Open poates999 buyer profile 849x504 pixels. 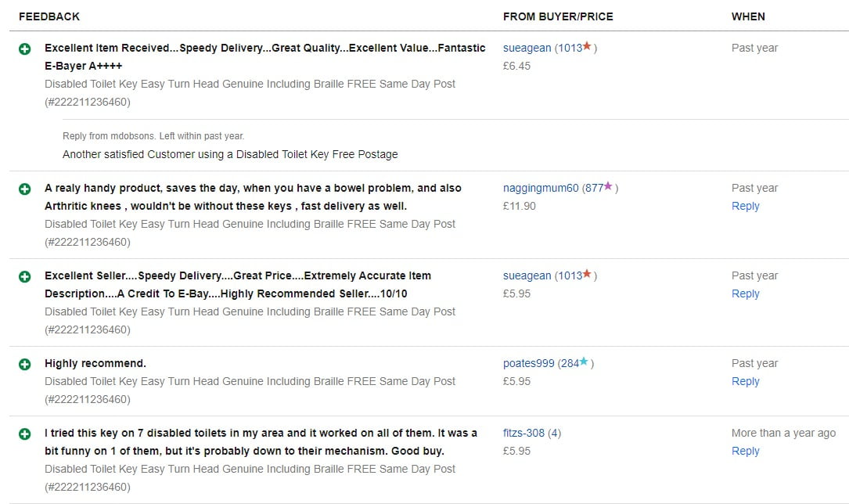coord(528,364)
